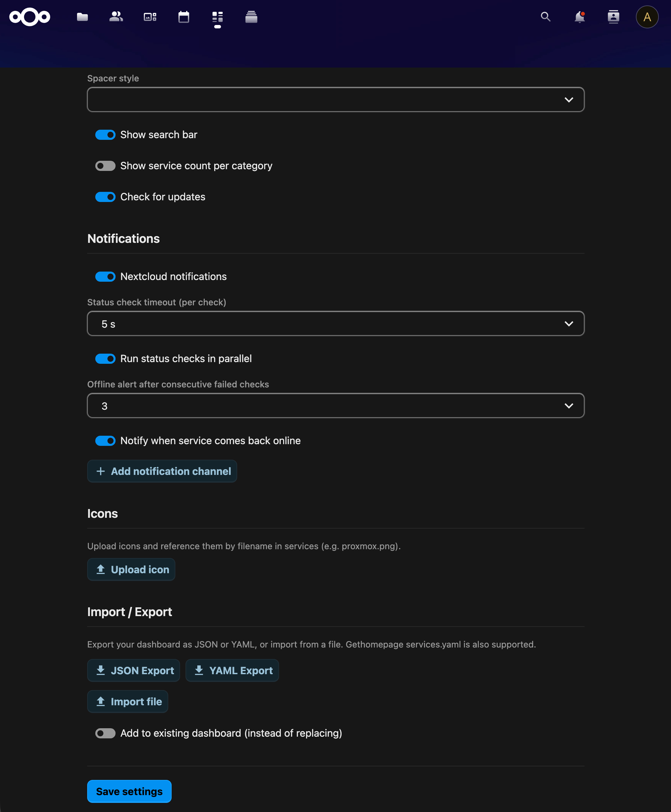Click the Add notification channel button
This screenshot has height=812, width=671.
pyautogui.click(x=162, y=471)
